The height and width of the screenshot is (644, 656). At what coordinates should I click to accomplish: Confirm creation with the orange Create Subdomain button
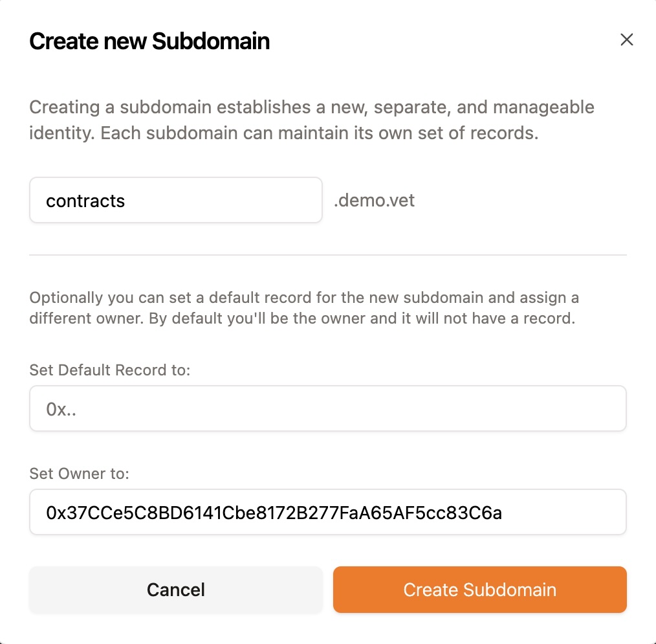point(479,590)
